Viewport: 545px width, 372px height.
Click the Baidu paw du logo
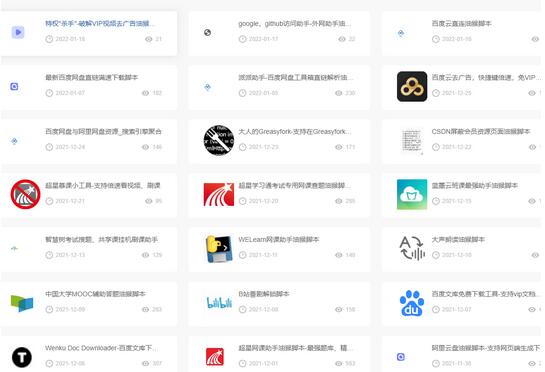click(x=412, y=303)
